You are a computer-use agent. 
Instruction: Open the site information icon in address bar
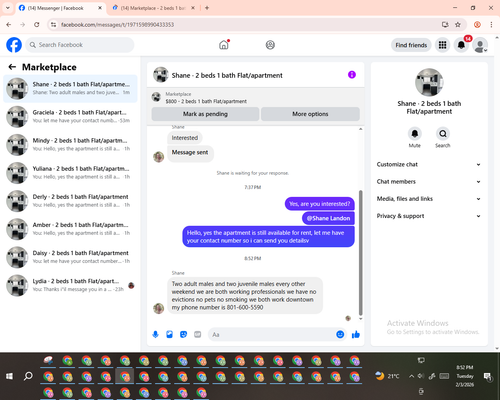(x=53, y=25)
